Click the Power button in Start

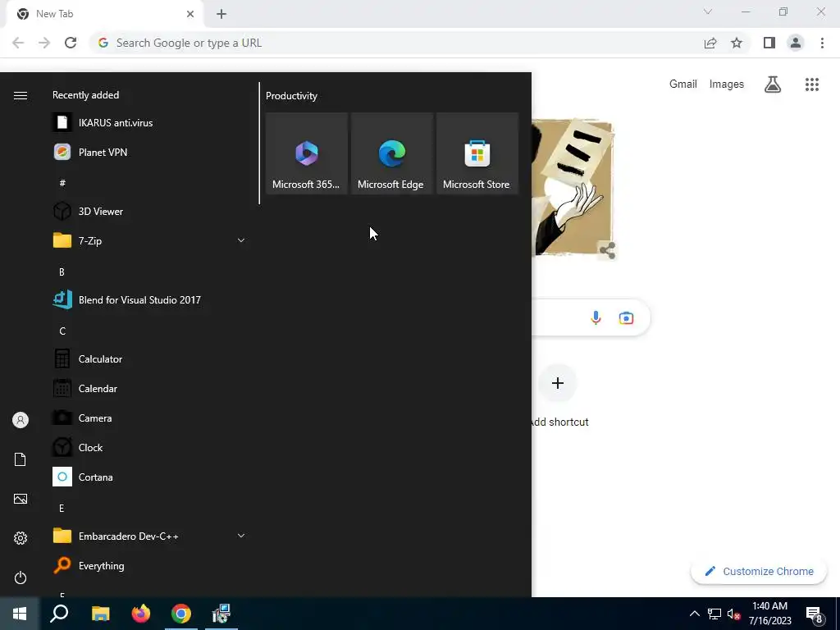(21, 577)
